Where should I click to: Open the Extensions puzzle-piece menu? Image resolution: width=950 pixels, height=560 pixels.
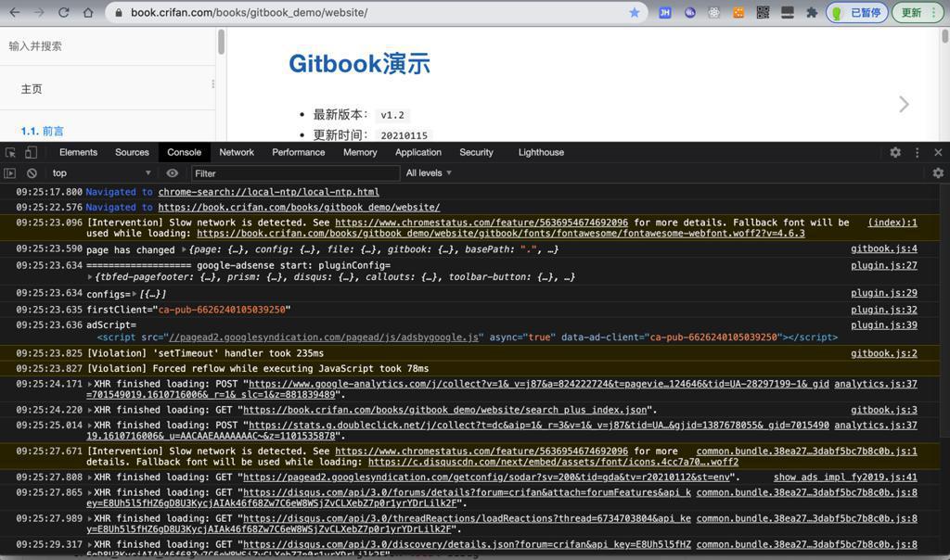(x=812, y=12)
